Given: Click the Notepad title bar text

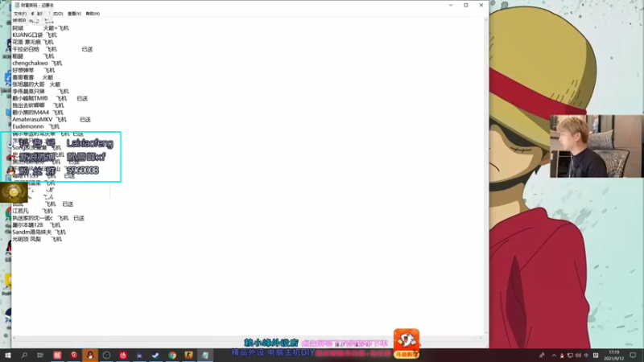Looking at the screenshot, I should pyautogui.click(x=37, y=5).
